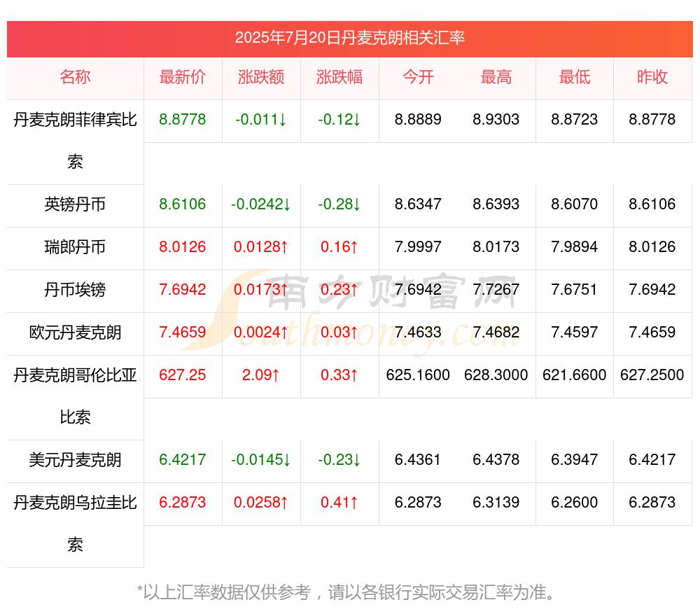Click low value 7.4597
Image resolution: width=700 pixels, height=614 pixels.
[x=575, y=333]
